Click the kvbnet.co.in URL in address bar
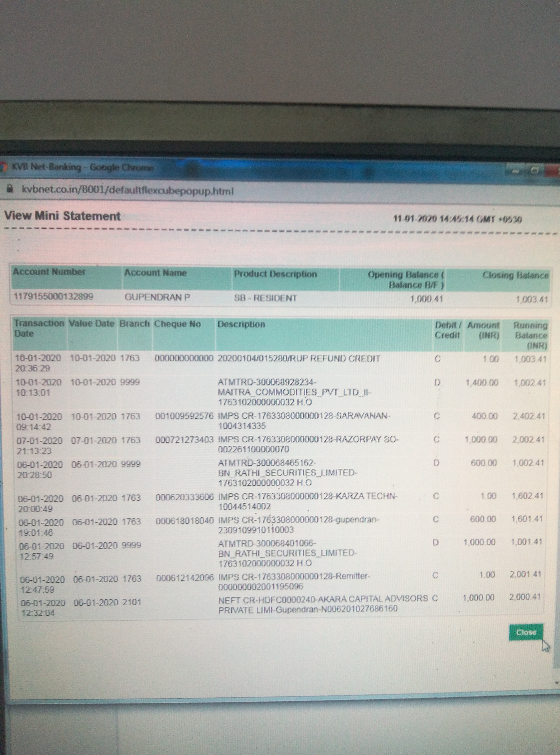560x755 pixels. pos(128,191)
